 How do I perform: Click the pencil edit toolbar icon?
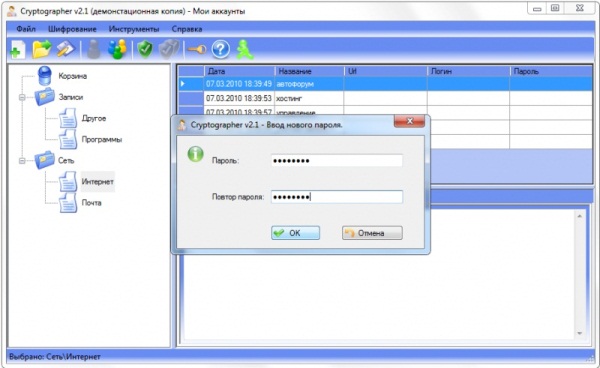pyautogui.click(x=65, y=49)
